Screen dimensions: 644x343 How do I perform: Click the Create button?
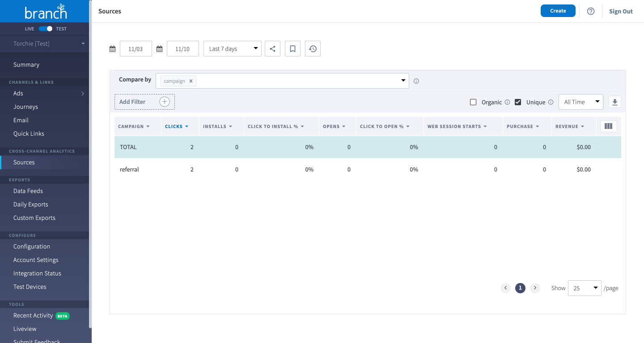click(x=558, y=10)
